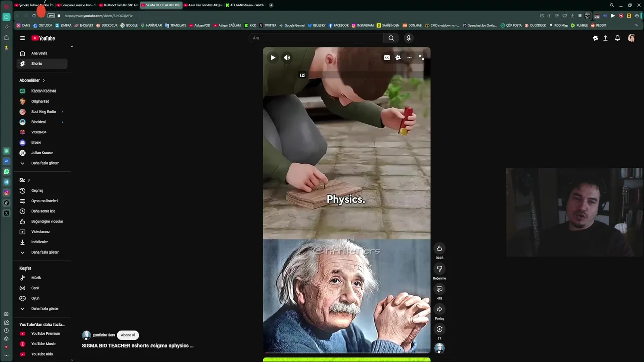Open Speedtest by Ookla bookmark
The image size is (644, 362).
(479, 25)
